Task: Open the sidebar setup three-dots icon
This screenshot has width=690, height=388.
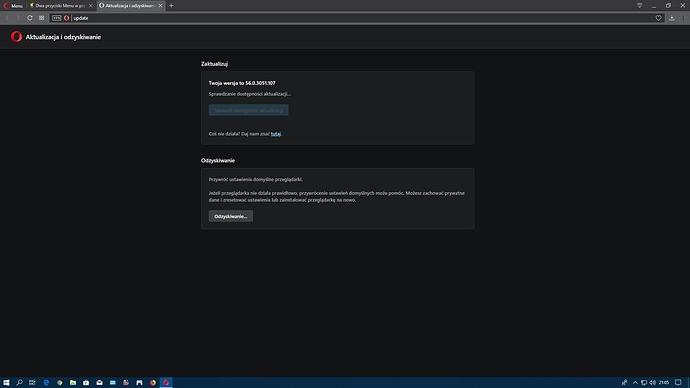Action: coord(683,18)
